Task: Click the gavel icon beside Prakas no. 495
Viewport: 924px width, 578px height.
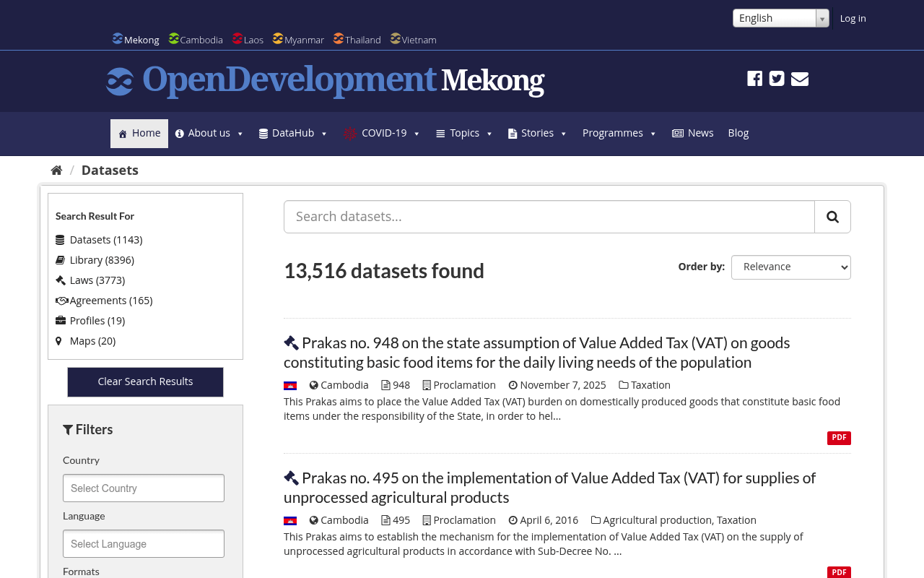Action: tap(291, 478)
